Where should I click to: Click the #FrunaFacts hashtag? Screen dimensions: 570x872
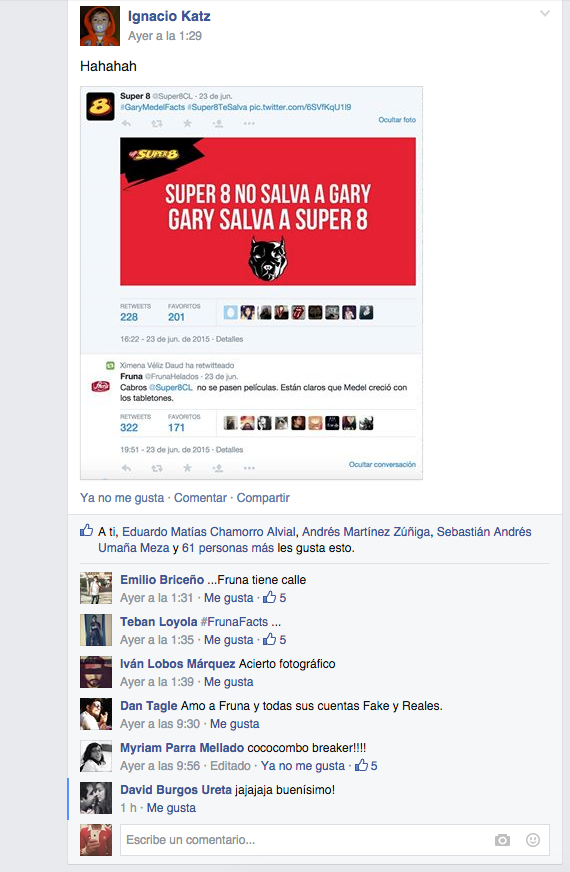coord(234,622)
